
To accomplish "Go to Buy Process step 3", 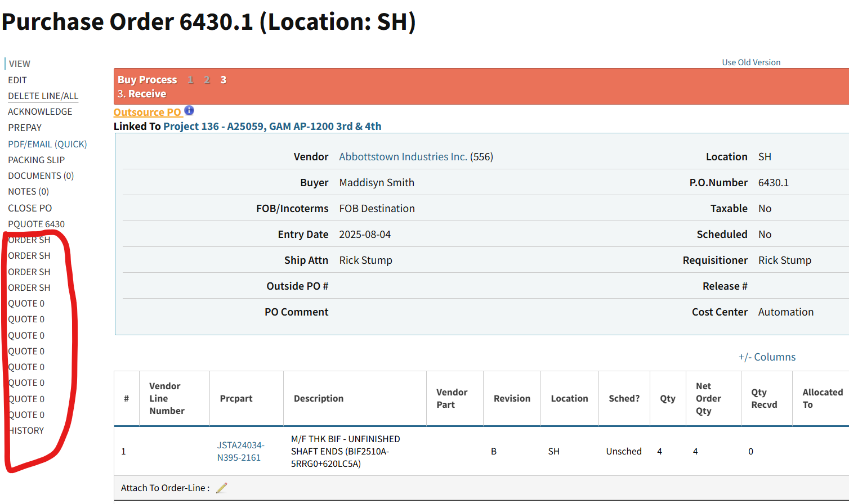I will (223, 80).
